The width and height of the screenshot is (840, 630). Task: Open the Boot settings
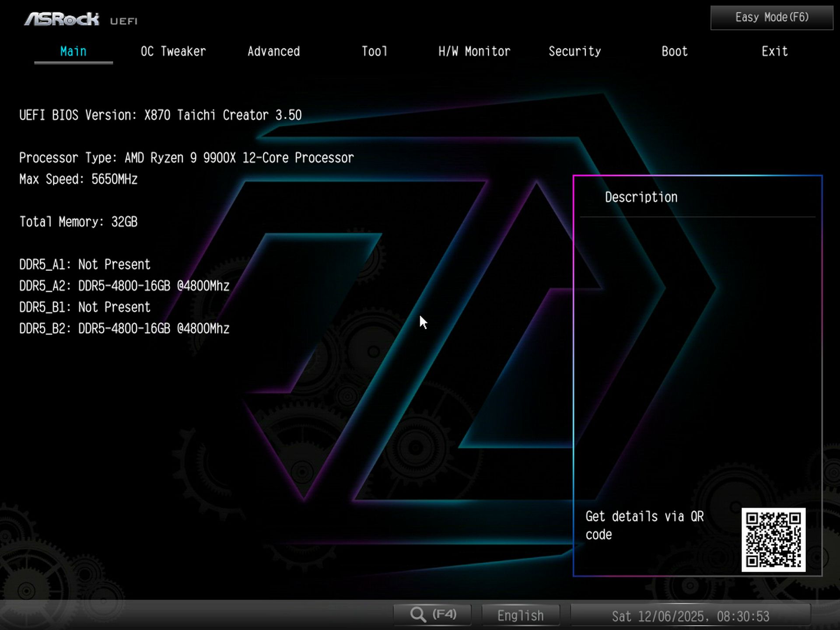[674, 51]
